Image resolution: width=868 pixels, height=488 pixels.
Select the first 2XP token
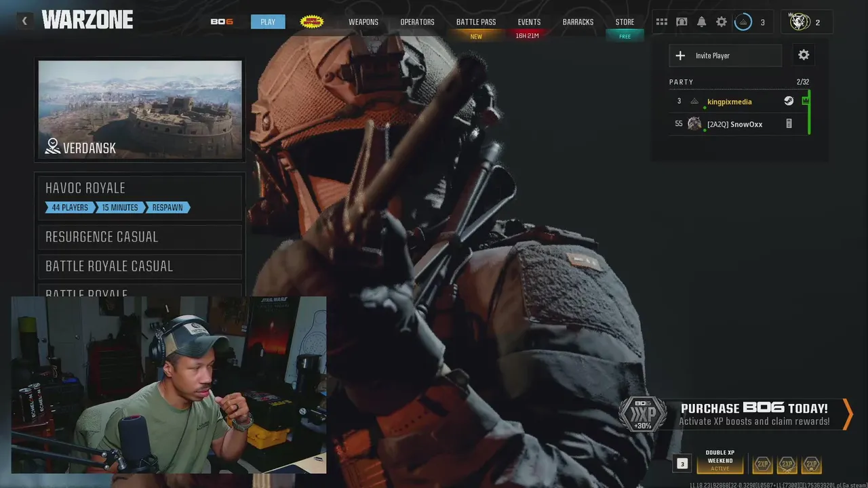(763, 464)
